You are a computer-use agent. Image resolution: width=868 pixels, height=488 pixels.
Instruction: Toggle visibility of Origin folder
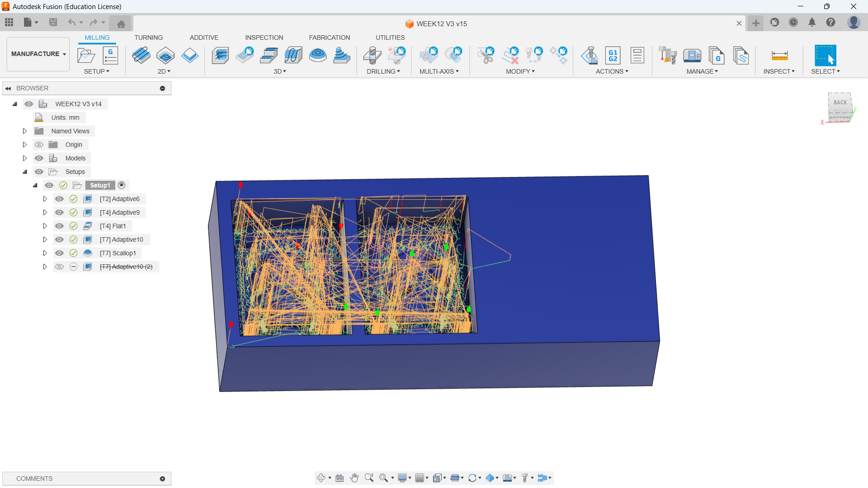coord(39,145)
